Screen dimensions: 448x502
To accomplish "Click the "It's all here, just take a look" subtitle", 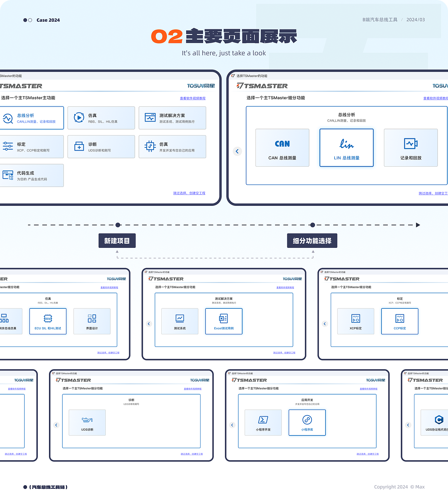I will pos(224,53).
